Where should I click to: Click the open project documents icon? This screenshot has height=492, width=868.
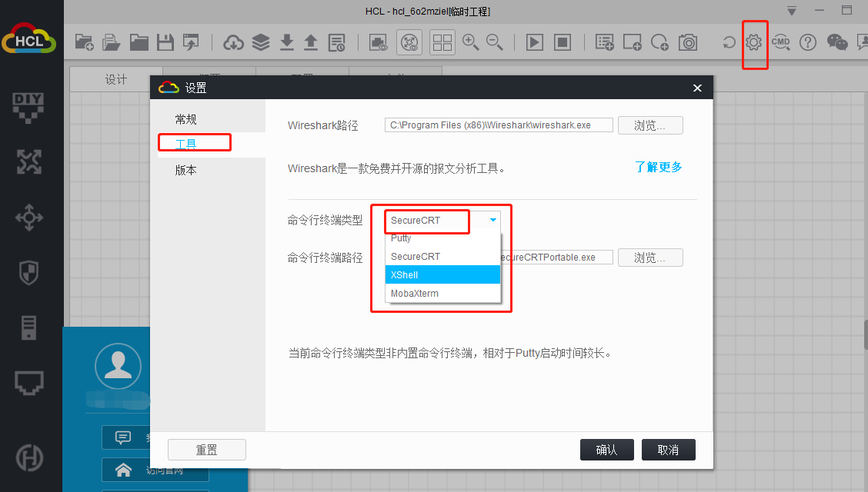tap(112, 42)
